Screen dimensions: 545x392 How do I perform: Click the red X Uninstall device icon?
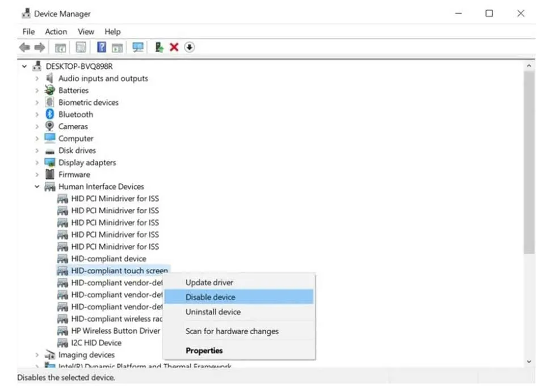click(174, 47)
